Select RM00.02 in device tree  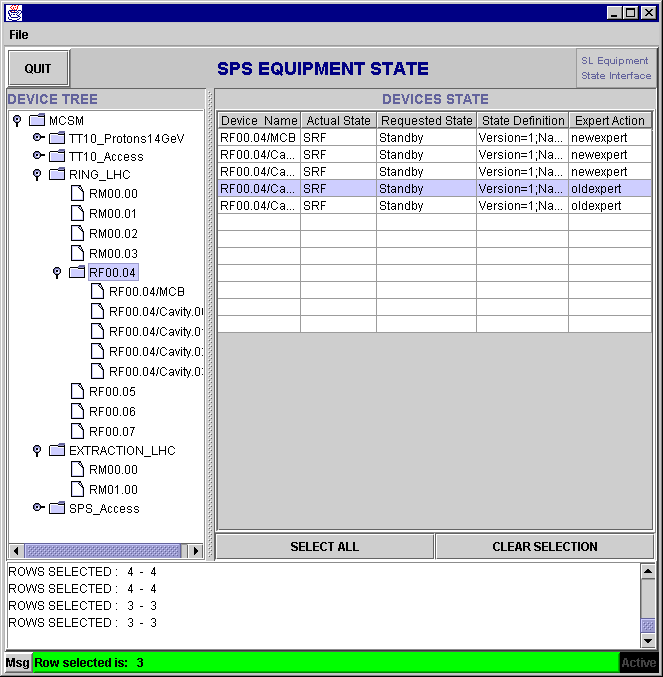click(113, 234)
